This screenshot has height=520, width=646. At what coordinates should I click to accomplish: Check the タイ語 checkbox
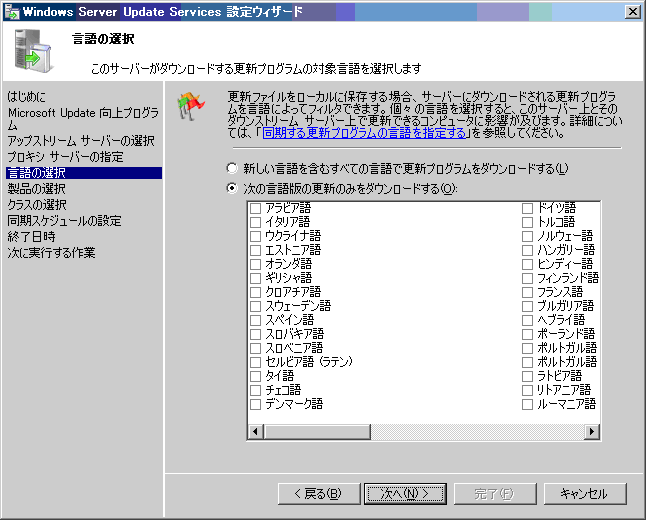click(255, 376)
